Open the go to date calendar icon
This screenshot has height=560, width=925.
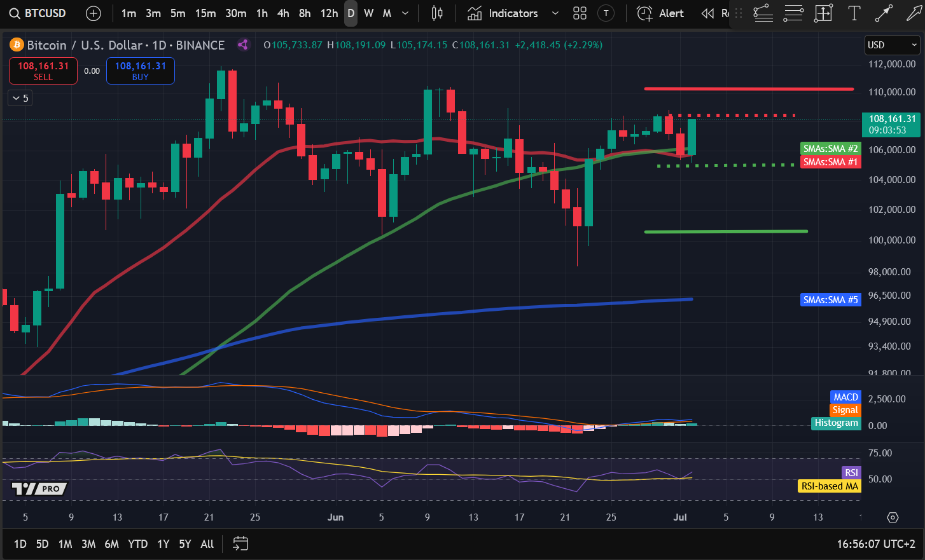(x=240, y=543)
